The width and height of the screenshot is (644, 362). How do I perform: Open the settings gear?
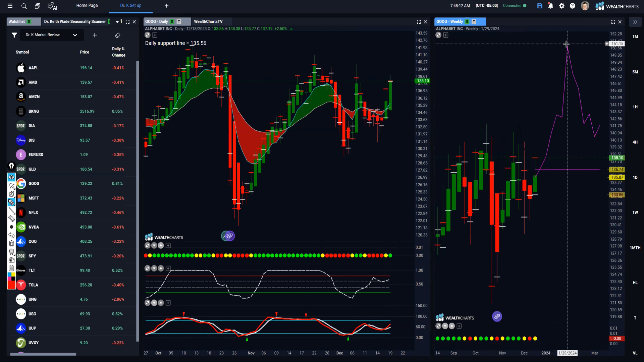561,6
